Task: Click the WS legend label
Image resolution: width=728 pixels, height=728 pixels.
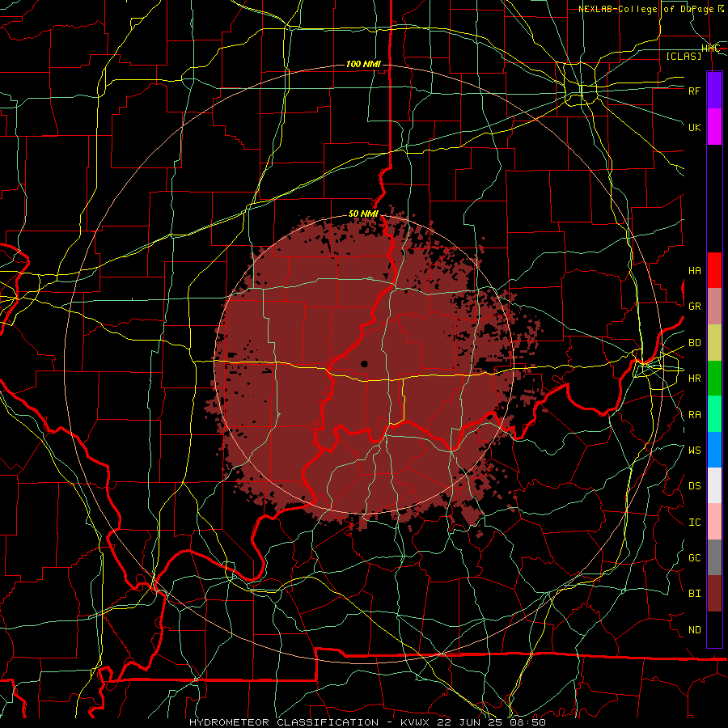Action: pyautogui.click(x=695, y=451)
